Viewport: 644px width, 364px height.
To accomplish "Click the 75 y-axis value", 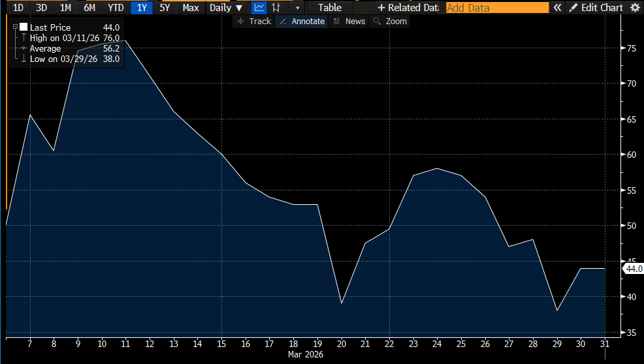I will click(x=631, y=48).
